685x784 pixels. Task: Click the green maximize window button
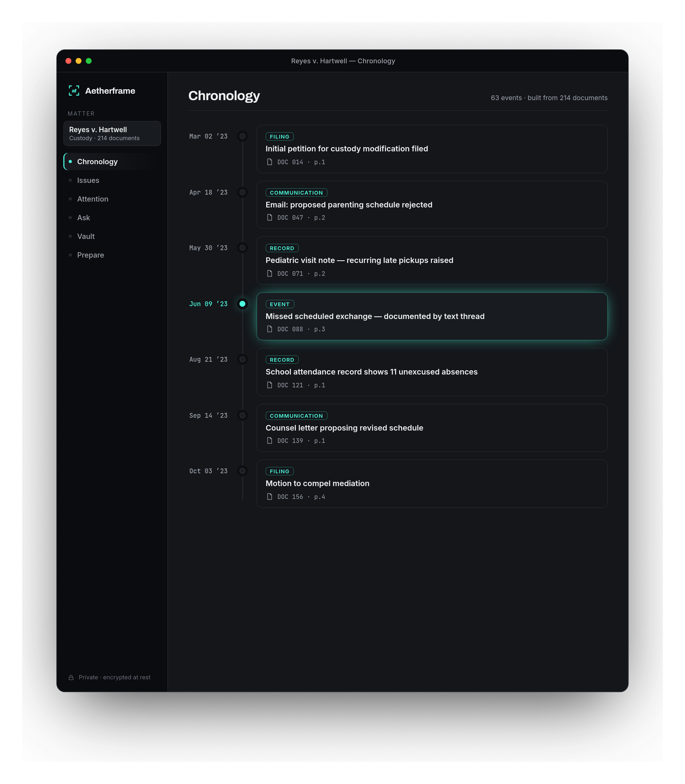tap(89, 61)
